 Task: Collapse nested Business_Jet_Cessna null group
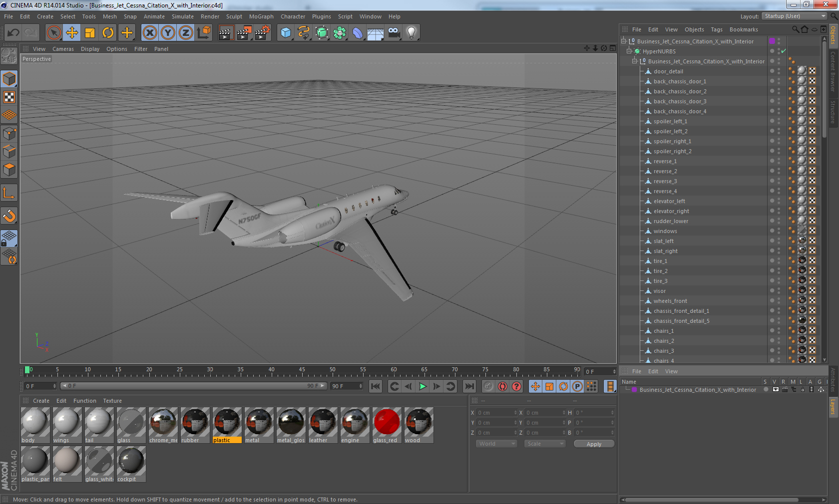click(x=635, y=61)
